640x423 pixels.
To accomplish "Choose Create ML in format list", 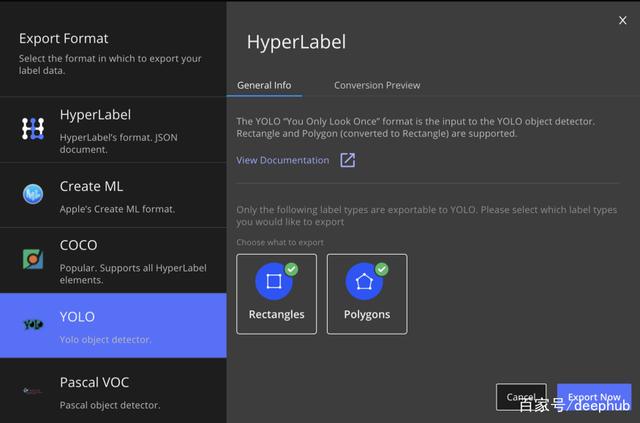I will (113, 195).
